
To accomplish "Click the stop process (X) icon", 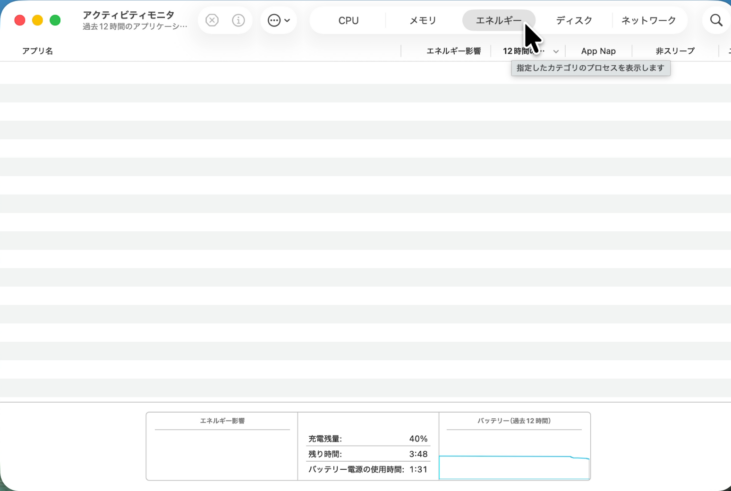I will click(212, 20).
